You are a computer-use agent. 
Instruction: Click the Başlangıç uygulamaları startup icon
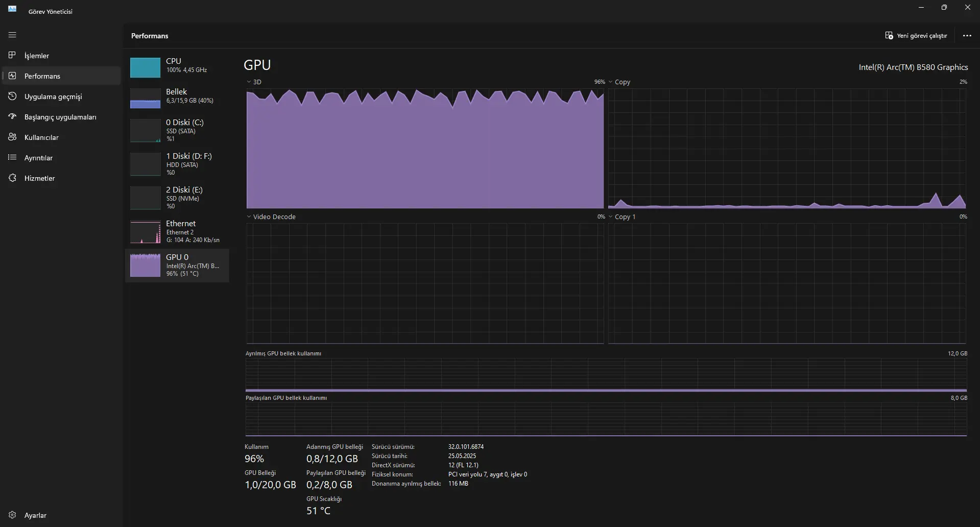pyautogui.click(x=12, y=116)
